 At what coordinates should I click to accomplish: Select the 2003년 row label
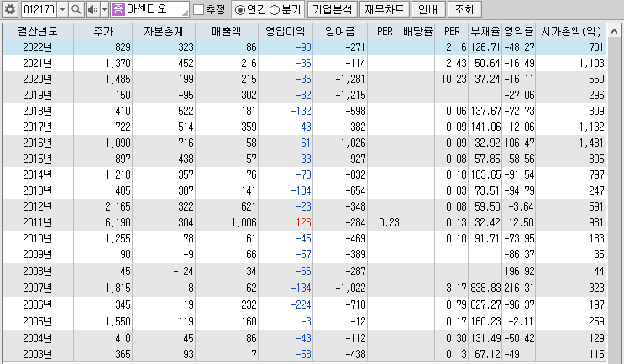38,354
